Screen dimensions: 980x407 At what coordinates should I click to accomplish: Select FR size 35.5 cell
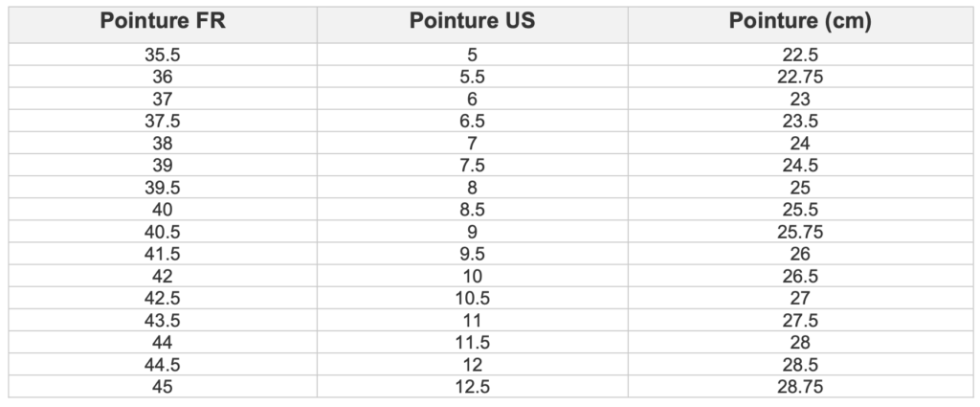pos(163,55)
